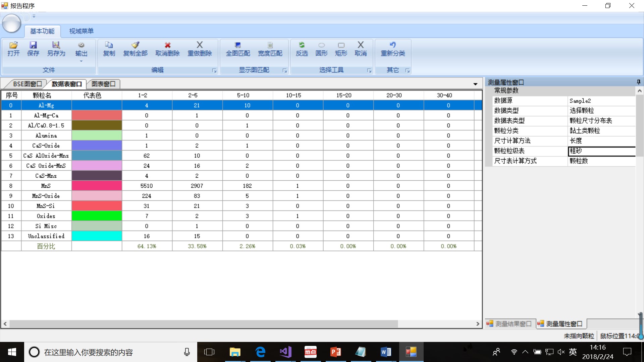Click the 复制全部 (Copy All) icon

point(135,45)
